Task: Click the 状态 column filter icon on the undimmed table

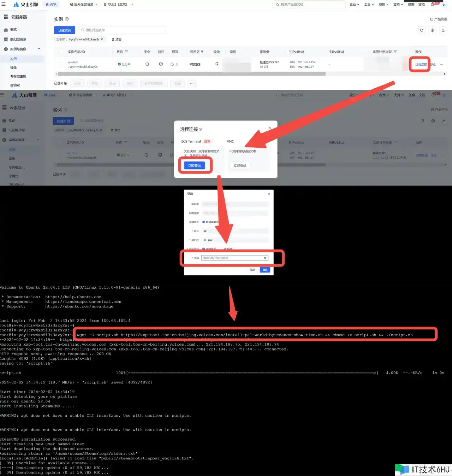Action: pyautogui.click(x=126, y=52)
